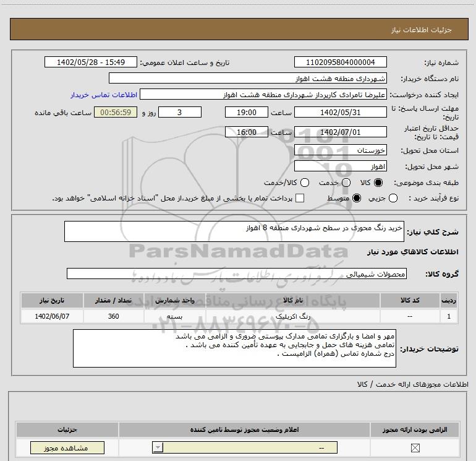Click the buyer notes text area
The image size is (476, 461).
(234, 348)
